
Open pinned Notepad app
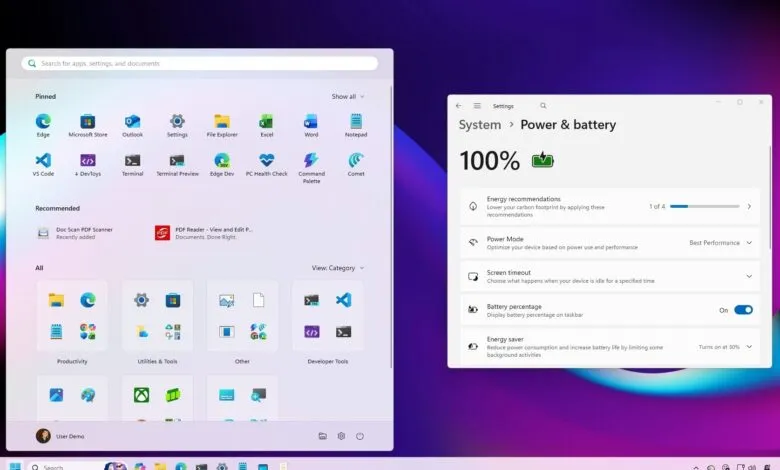point(356,125)
